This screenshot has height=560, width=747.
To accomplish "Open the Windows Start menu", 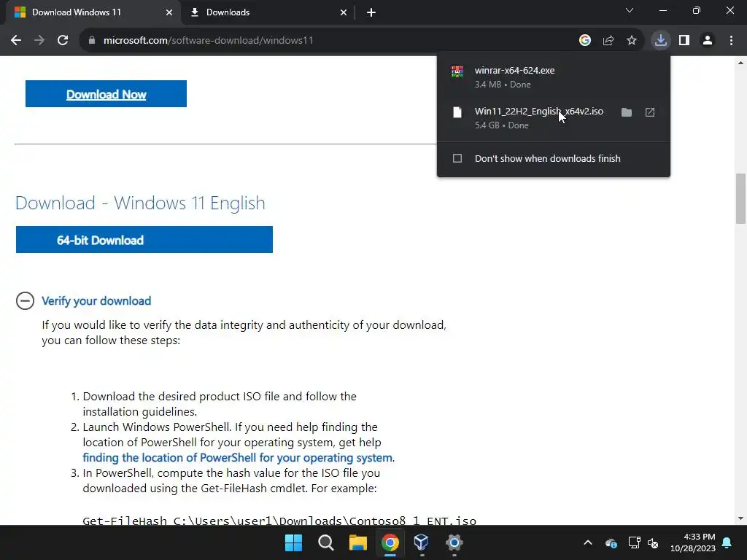I will [x=293, y=542].
